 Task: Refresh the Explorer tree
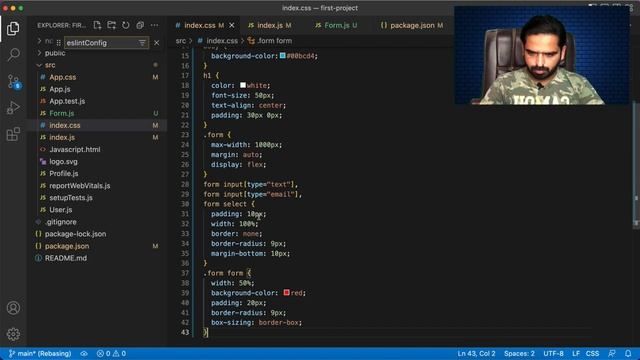click(126, 25)
